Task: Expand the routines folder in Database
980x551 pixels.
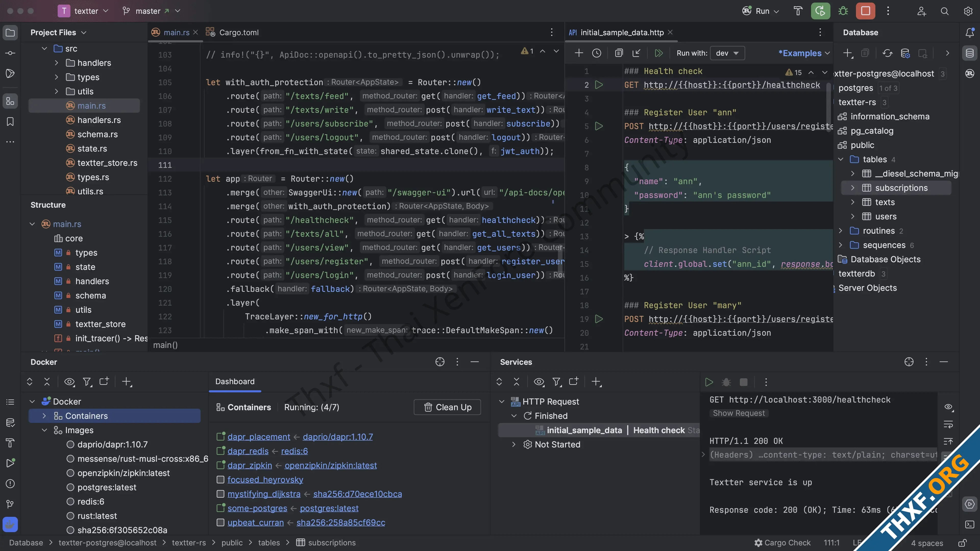Action: pyautogui.click(x=840, y=231)
